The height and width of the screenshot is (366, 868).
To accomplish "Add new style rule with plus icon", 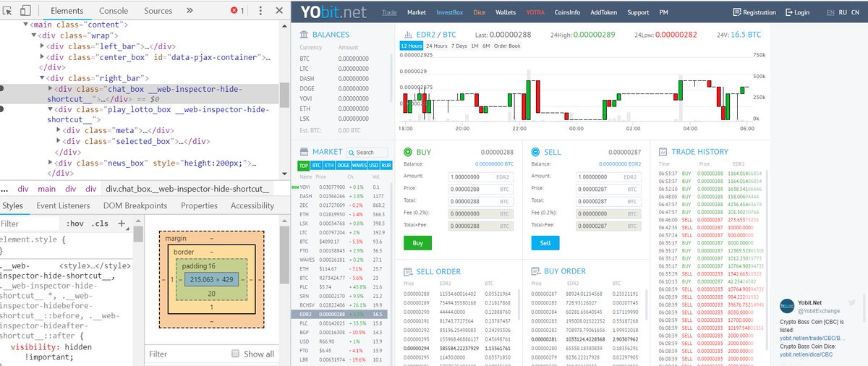I will click(x=122, y=223).
